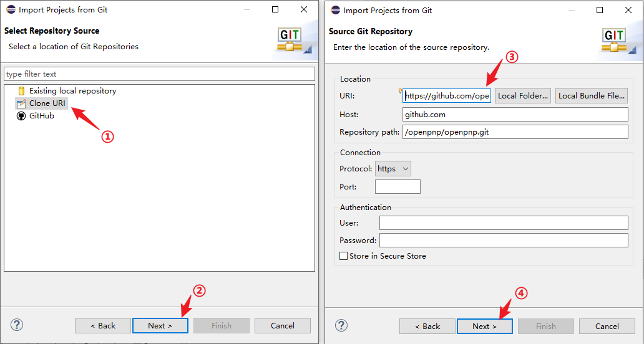Enable Store in Secure Store checkbox

click(x=343, y=256)
